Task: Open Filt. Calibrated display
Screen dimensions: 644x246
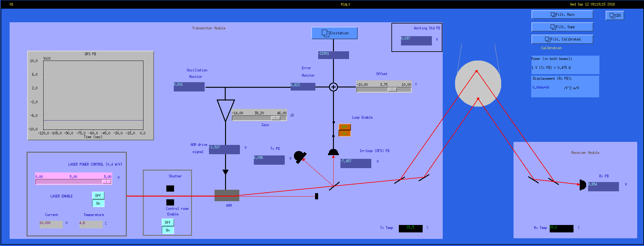Action: pyautogui.click(x=562, y=39)
